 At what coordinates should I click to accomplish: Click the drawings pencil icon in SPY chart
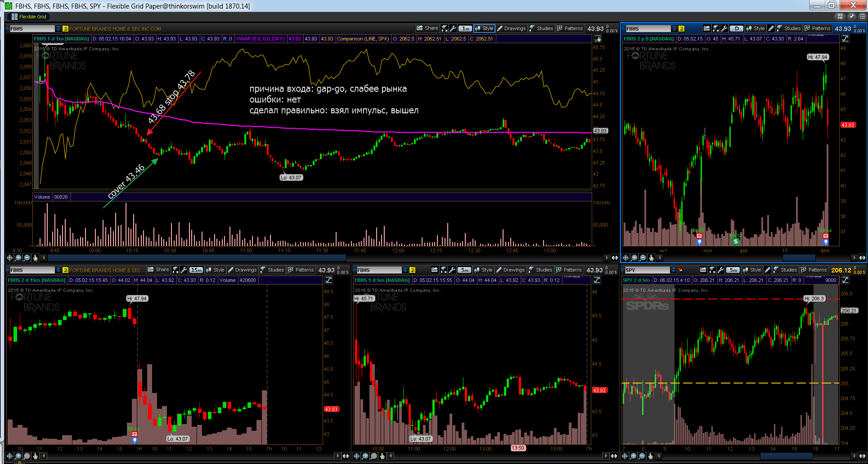(767, 270)
